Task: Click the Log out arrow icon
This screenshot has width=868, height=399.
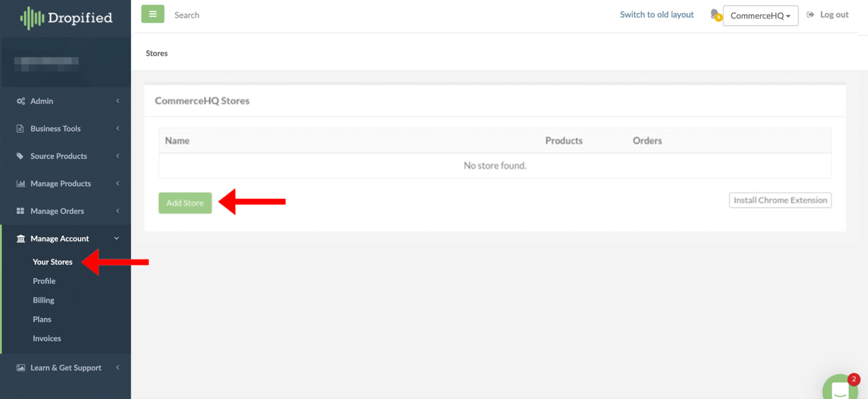Action: click(x=810, y=15)
